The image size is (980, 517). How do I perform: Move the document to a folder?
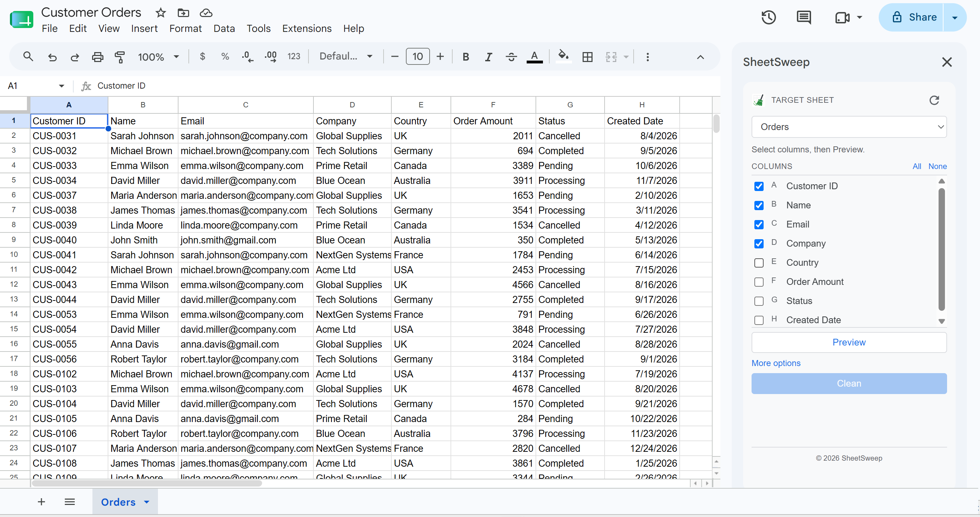click(183, 12)
